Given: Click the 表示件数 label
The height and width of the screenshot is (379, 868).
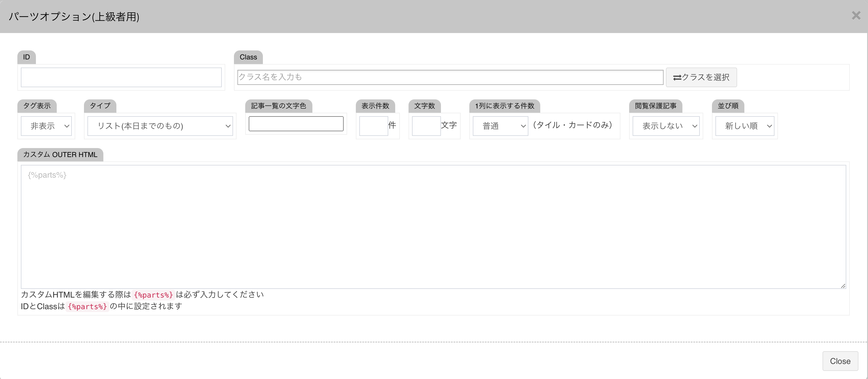Looking at the screenshot, I should 375,105.
